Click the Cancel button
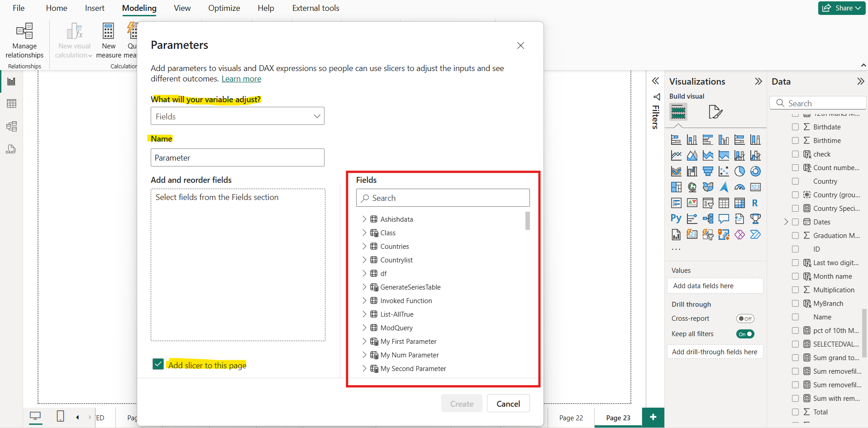Image resolution: width=868 pixels, height=428 pixels. tap(508, 403)
